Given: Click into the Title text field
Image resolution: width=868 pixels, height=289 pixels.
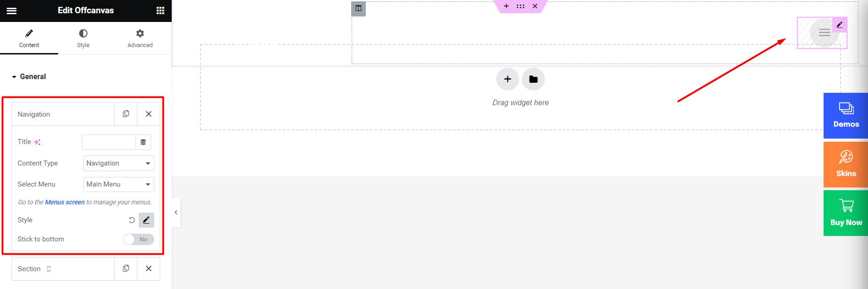Looking at the screenshot, I should click(109, 142).
